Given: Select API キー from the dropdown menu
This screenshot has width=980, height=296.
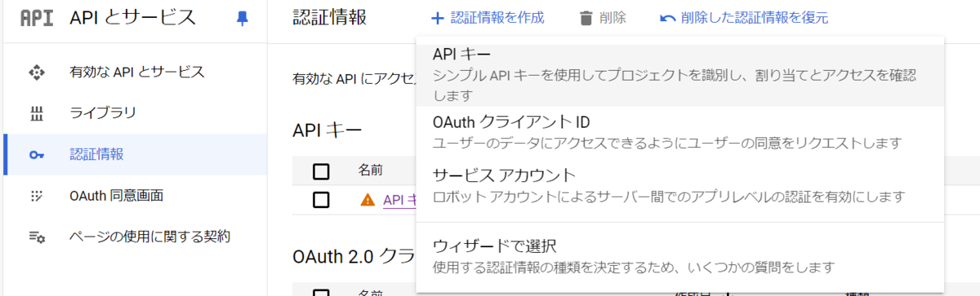Looking at the screenshot, I should pyautogui.click(x=679, y=74).
